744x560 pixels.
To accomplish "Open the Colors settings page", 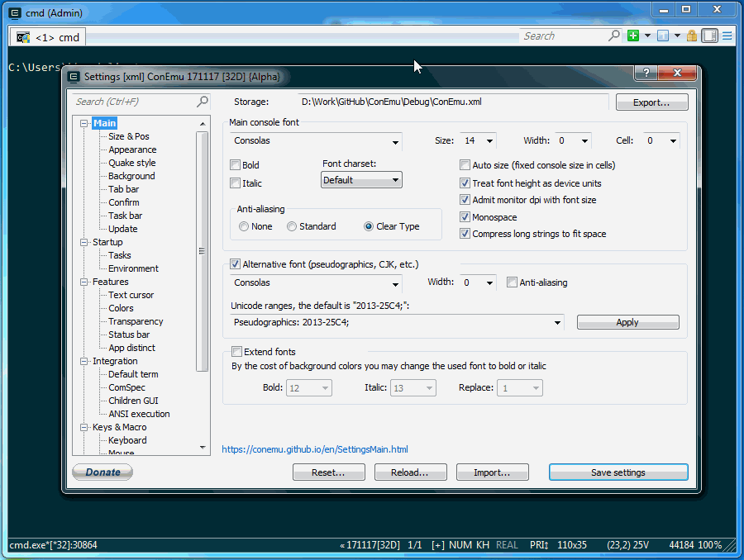I will (x=121, y=308).
